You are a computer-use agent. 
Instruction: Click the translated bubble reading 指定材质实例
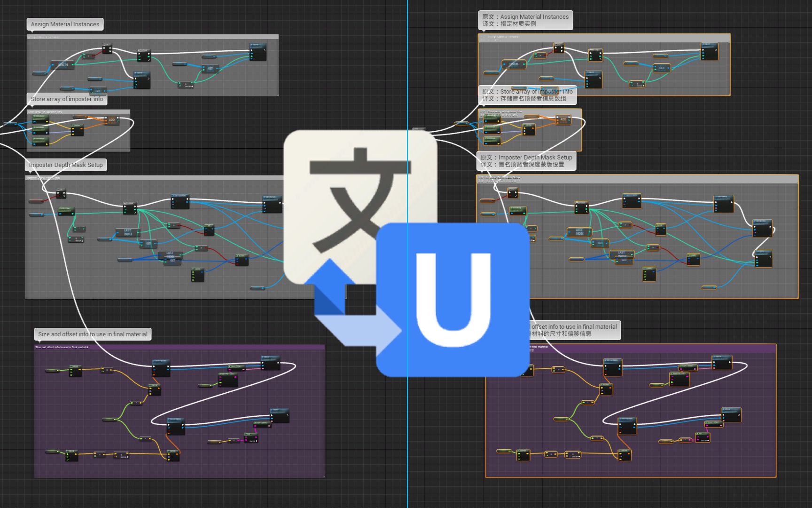pos(525,20)
